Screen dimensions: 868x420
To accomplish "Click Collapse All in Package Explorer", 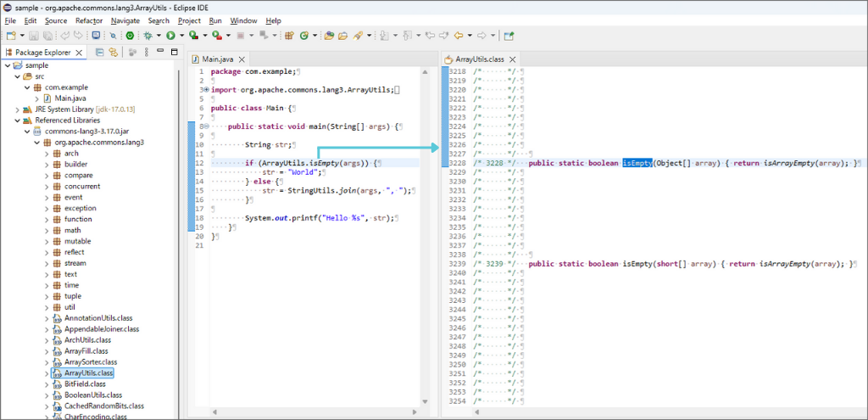I will click(99, 53).
